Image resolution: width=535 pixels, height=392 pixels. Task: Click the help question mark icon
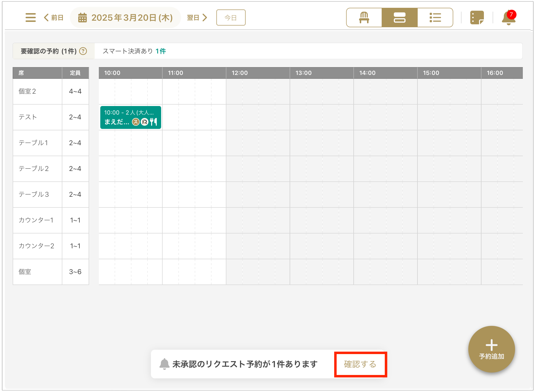coord(83,51)
